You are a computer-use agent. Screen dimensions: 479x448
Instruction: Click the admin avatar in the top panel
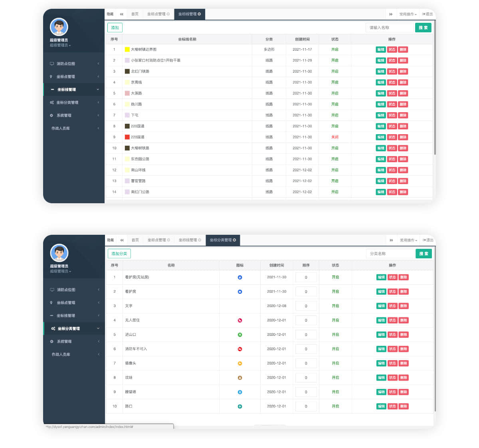click(x=59, y=27)
